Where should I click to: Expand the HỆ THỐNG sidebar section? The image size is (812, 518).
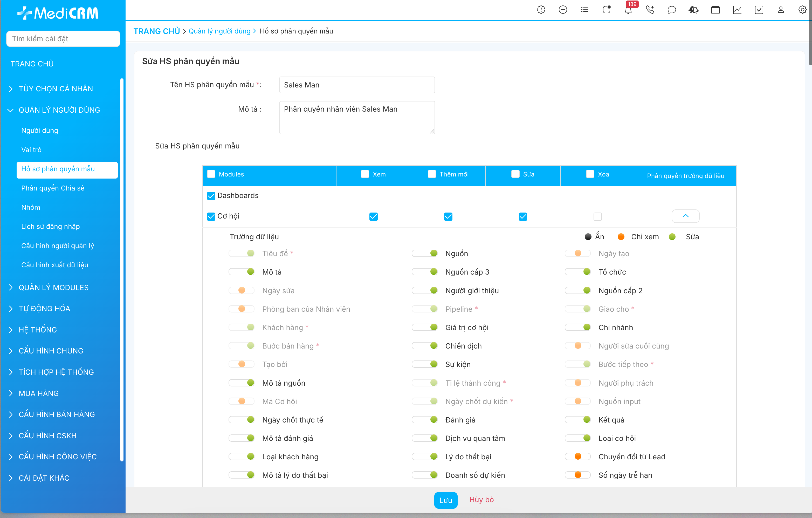(38, 330)
